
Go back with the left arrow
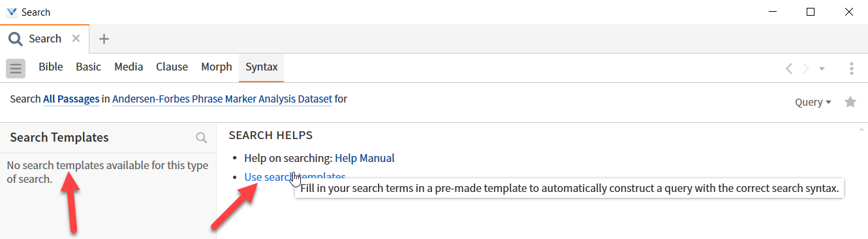click(789, 69)
